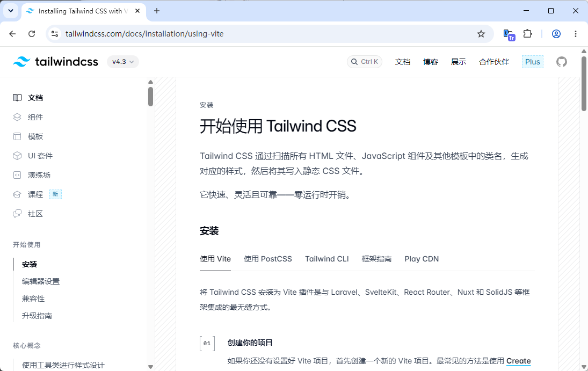Go back with the browser back arrow
This screenshot has width=588, height=371.
pos(12,34)
